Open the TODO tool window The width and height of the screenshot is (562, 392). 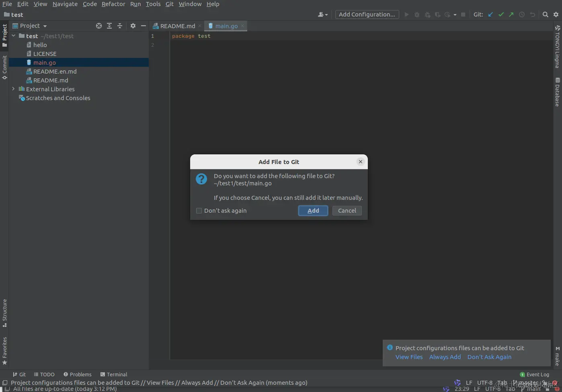pyautogui.click(x=44, y=374)
